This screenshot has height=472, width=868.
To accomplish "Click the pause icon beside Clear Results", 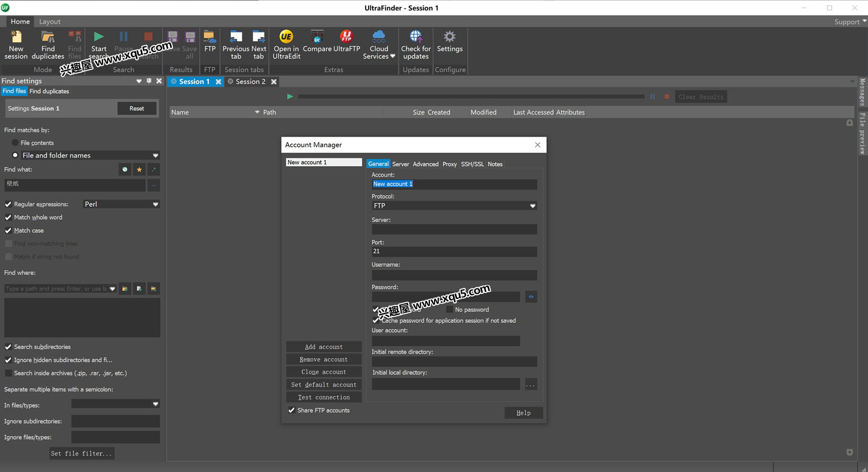I will click(652, 97).
